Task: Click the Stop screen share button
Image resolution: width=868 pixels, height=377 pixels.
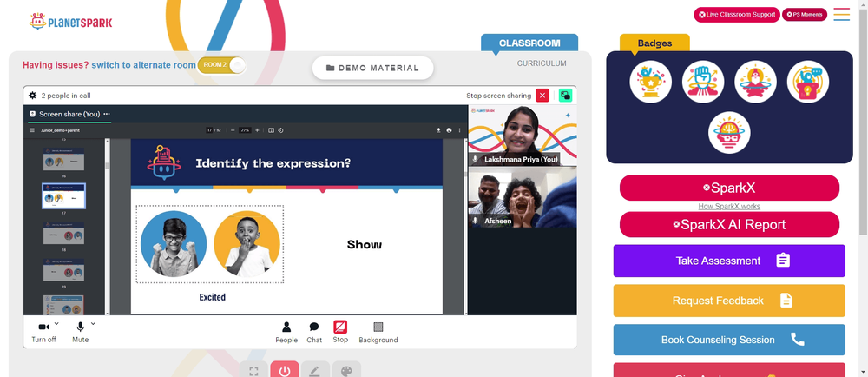Action: [x=340, y=332]
